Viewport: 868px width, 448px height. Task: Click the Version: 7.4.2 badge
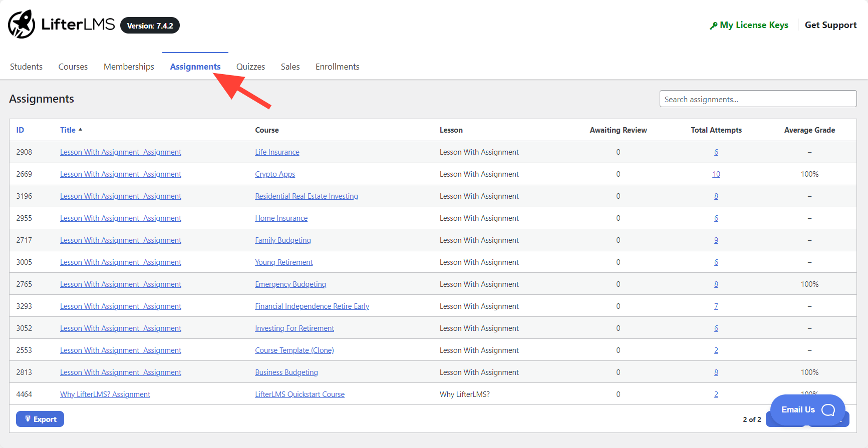[x=150, y=26]
